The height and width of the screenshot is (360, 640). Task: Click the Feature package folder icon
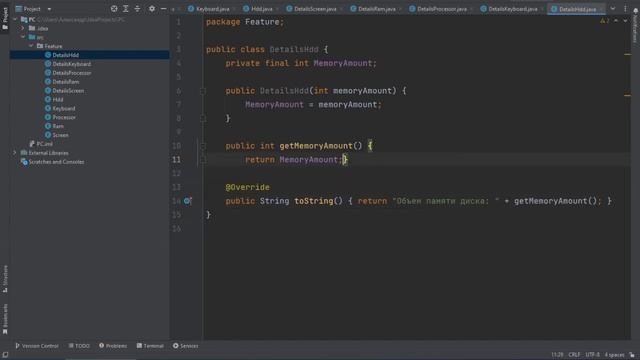(x=40, y=46)
